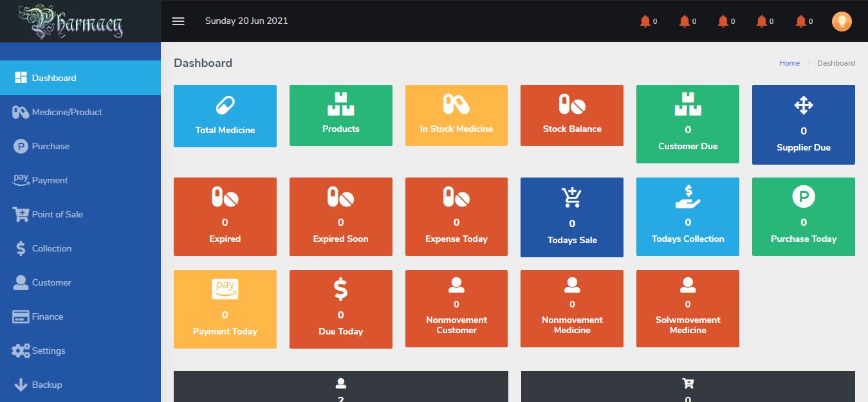The height and width of the screenshot is (402, 868).
Task: Click the Home breadcrumb link
Action: coord(790,63)
